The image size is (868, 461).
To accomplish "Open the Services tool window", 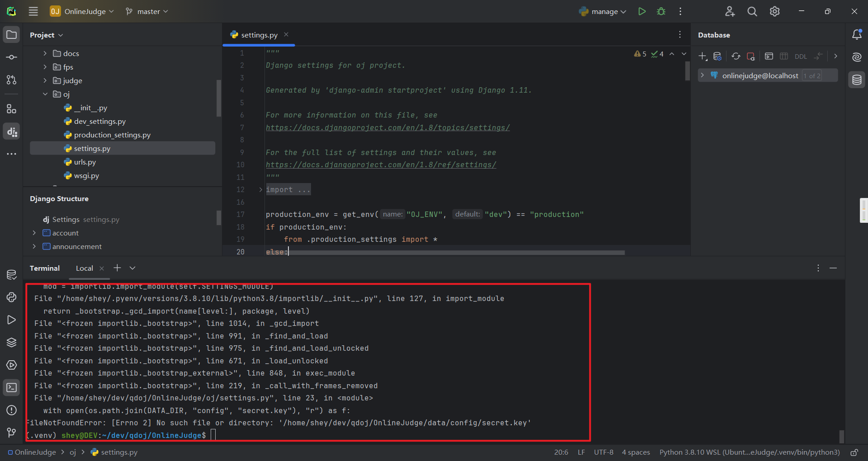I will [11, 365].
